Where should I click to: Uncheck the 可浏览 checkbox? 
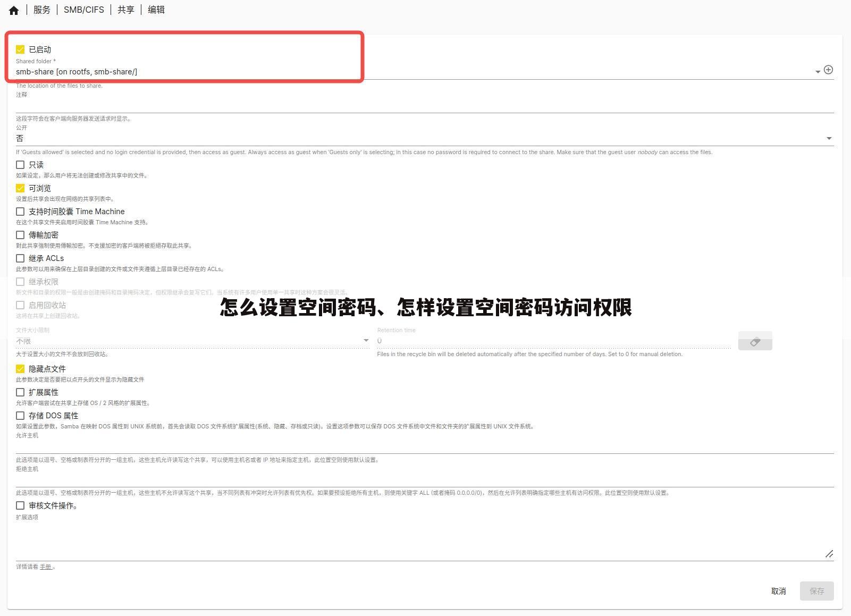(x=20, y=188)
